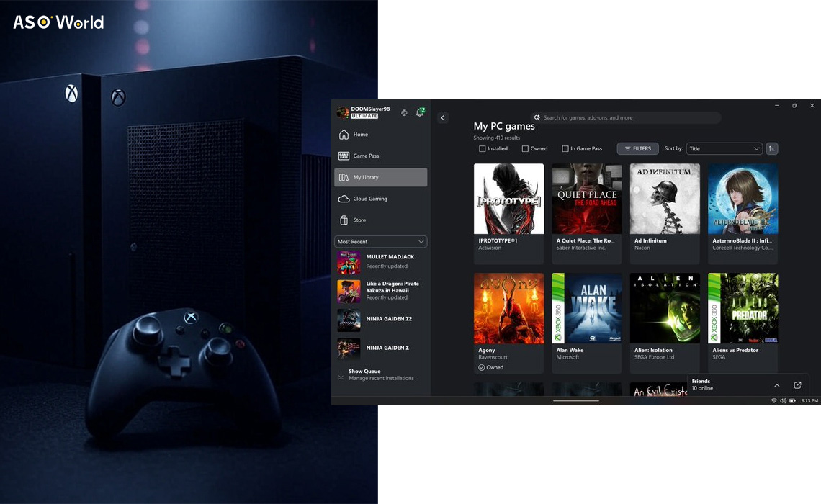
Task: Click the battery icon in the system tray
Action: (x=793, y=401)
